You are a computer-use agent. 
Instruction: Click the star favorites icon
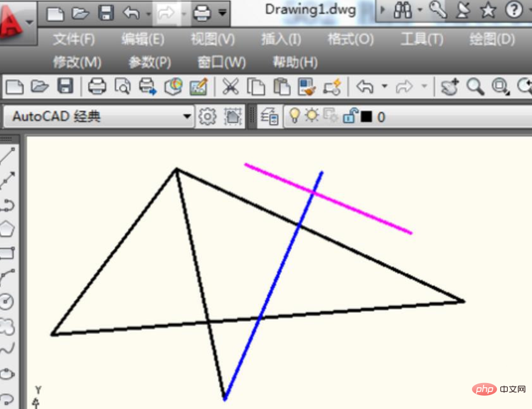point(488,10)
